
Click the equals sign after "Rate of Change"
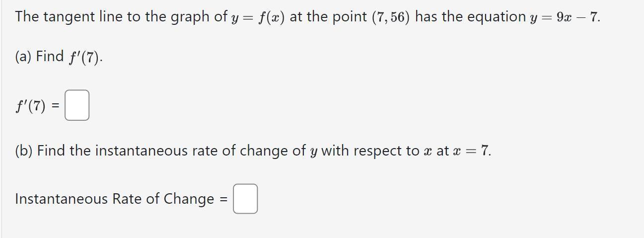click(x=223, y=199)
